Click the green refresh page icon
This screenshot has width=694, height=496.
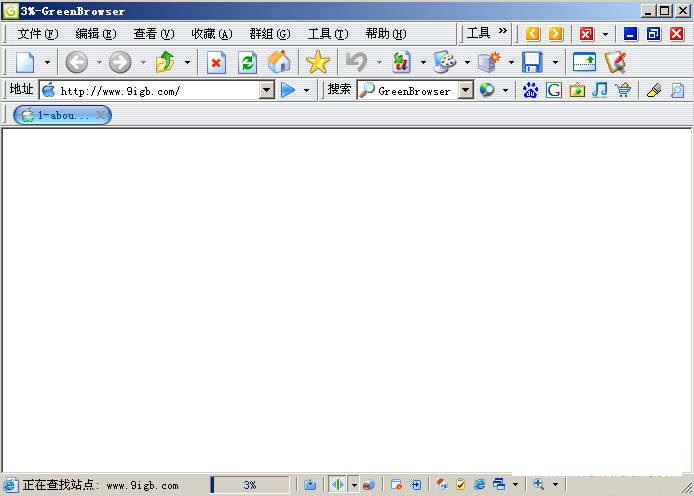pyautogui.click(x=247, y=62)
